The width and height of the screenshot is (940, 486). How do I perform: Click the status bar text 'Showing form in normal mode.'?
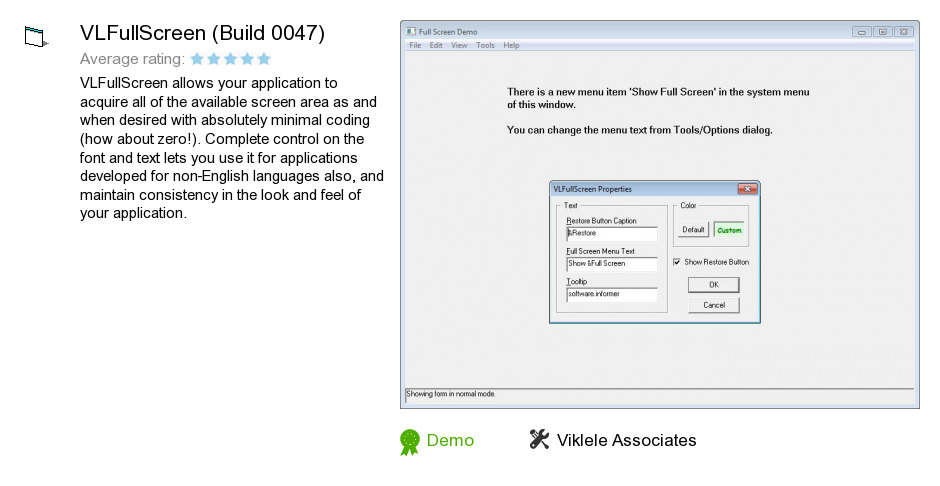tap(451, 394)
